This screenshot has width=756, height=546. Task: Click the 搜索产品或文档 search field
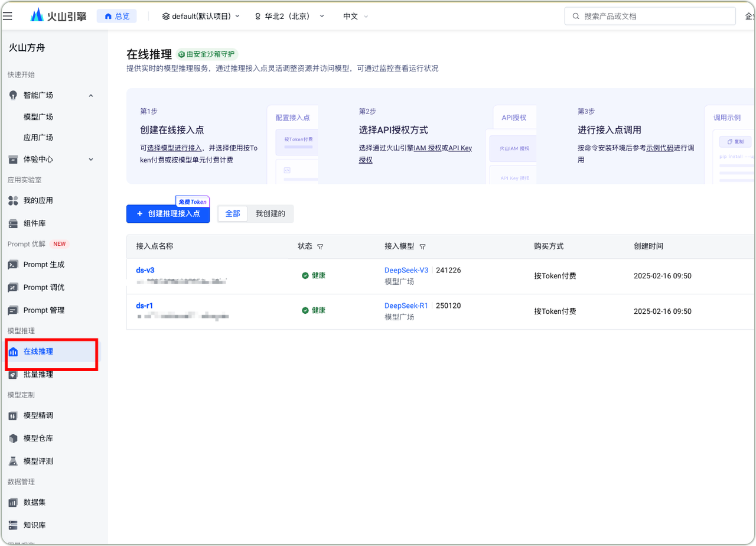650,16
